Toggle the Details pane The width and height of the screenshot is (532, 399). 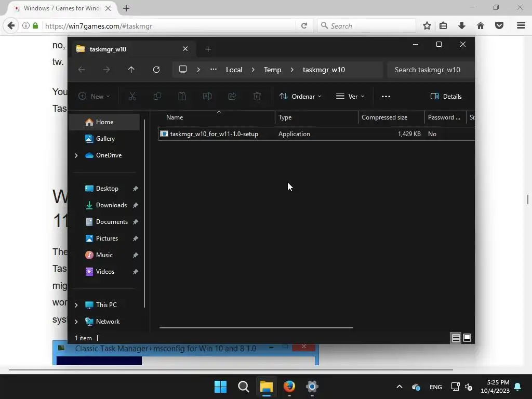[446, 96]
